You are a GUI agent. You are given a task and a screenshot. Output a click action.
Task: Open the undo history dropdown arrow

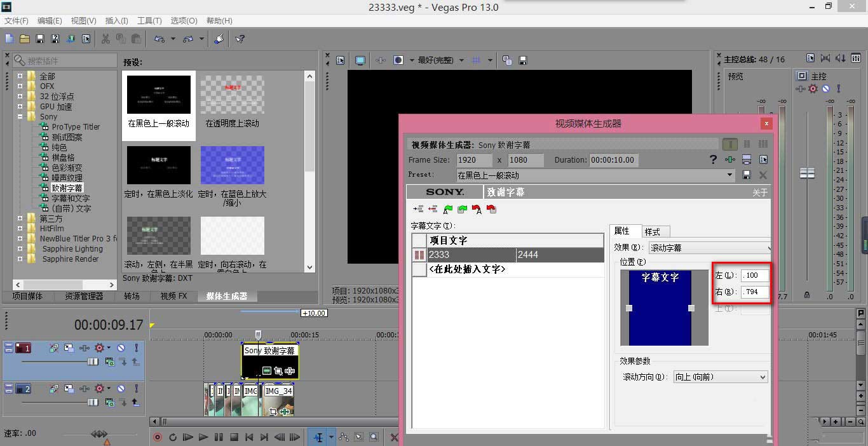pos(173,39)
